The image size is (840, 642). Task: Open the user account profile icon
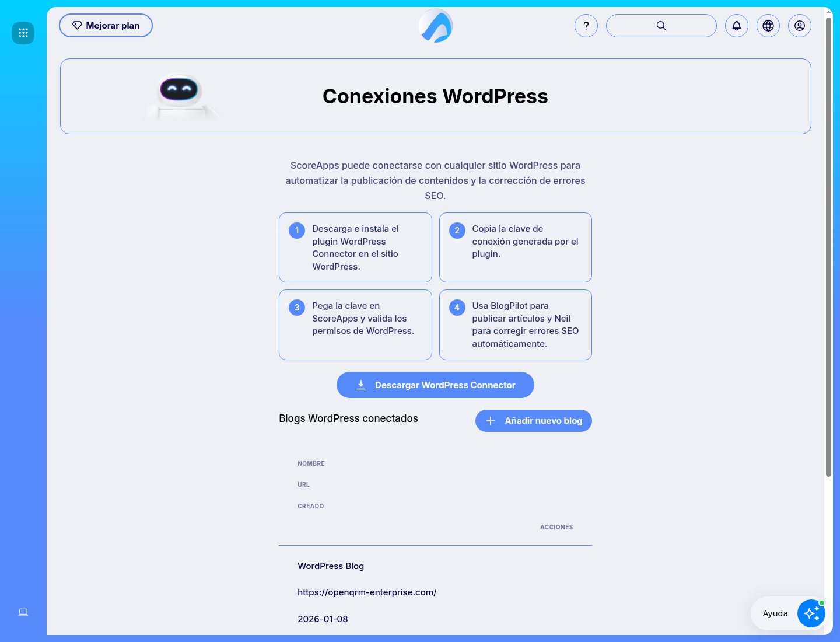800,26
